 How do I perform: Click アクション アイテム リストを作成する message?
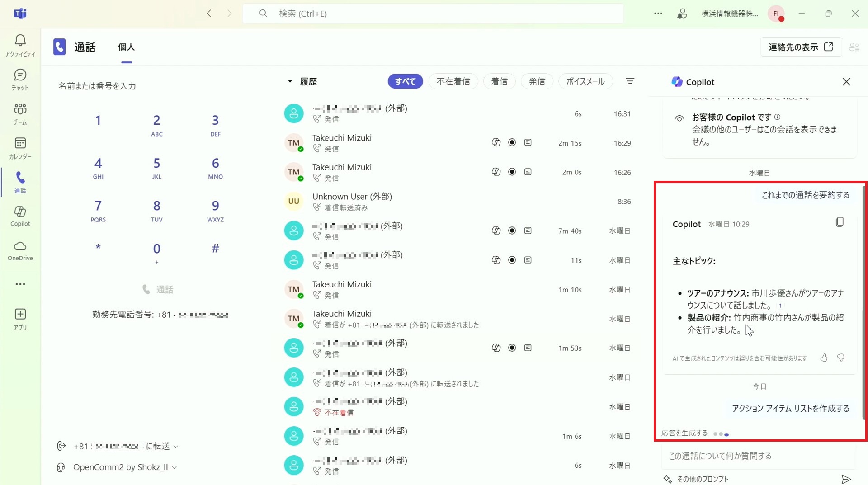[791, 409]
